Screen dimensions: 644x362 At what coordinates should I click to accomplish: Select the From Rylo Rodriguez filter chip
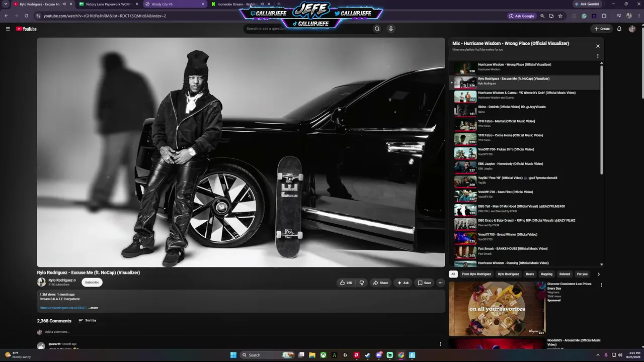476,274
